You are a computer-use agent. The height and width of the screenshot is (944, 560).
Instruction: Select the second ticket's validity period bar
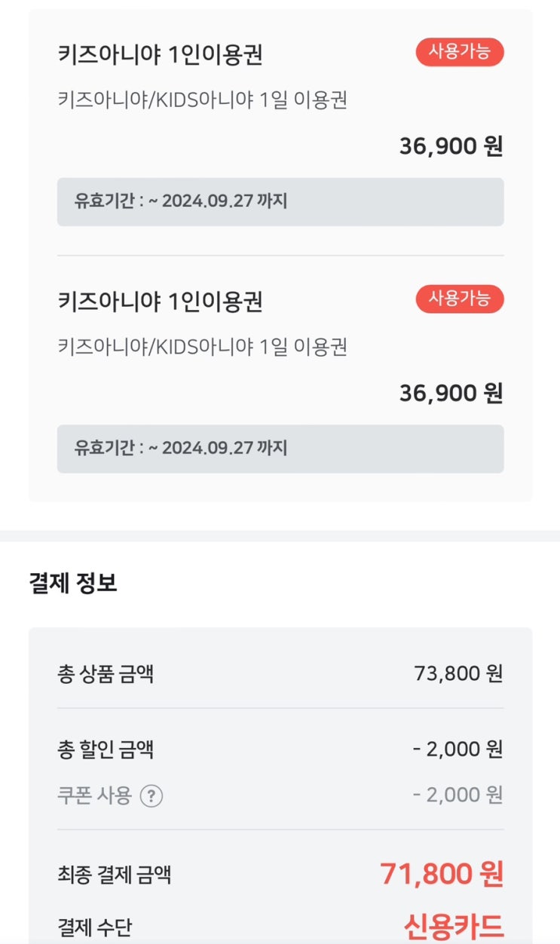pos(280,449)
